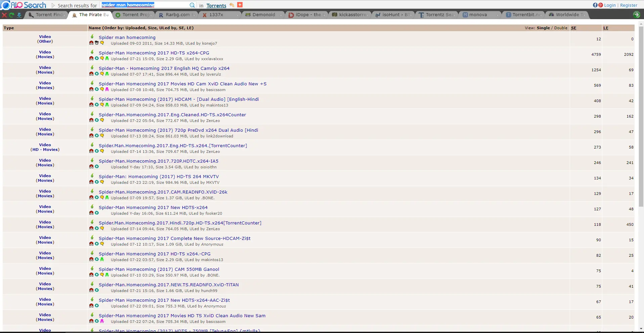Screen dimensions: 644x333
Task: Sort results by SE column header
Action: [573, 28]
